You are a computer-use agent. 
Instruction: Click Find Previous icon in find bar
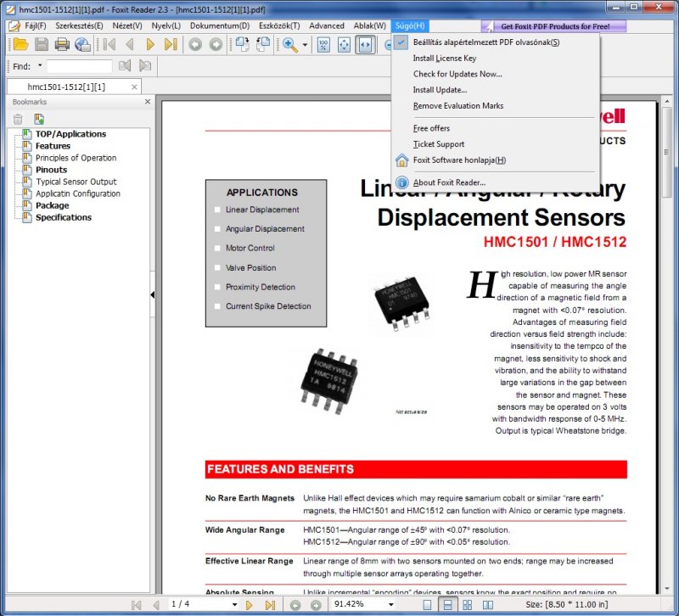[x=125, y=66]
